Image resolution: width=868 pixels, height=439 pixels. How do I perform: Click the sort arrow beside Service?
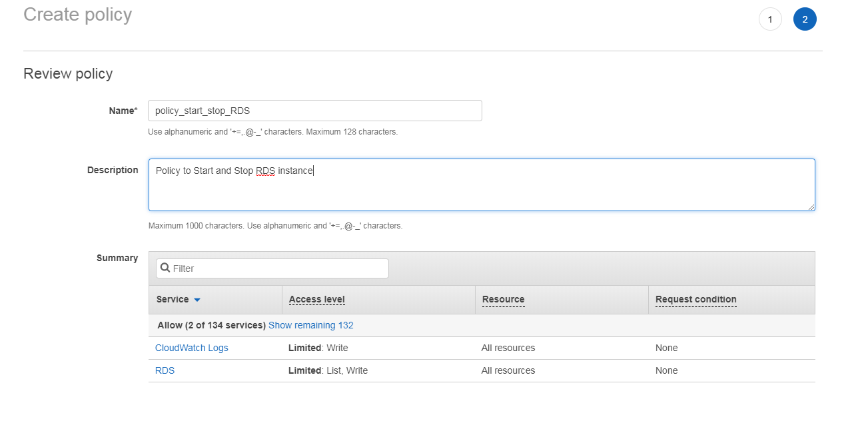[197, 300]
